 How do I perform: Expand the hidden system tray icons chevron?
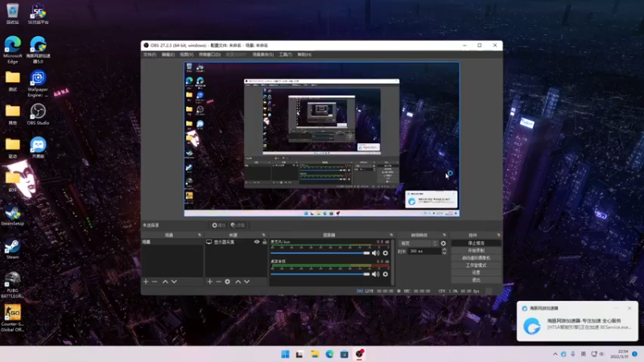(x=555, y=354)
